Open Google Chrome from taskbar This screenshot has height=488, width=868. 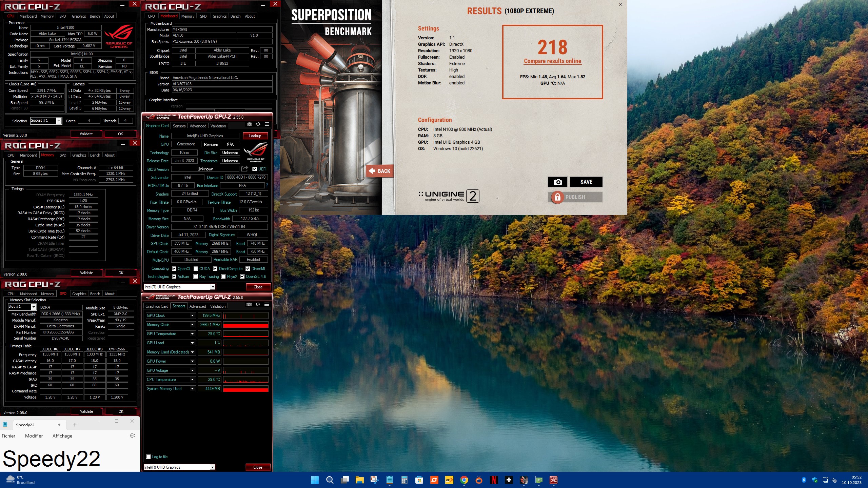(x=464, y=480)
